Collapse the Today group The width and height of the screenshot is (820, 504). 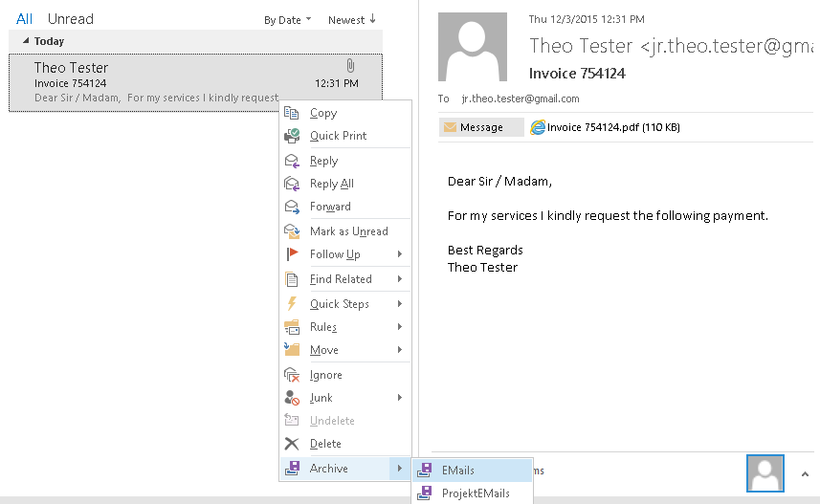coord(26,41)
